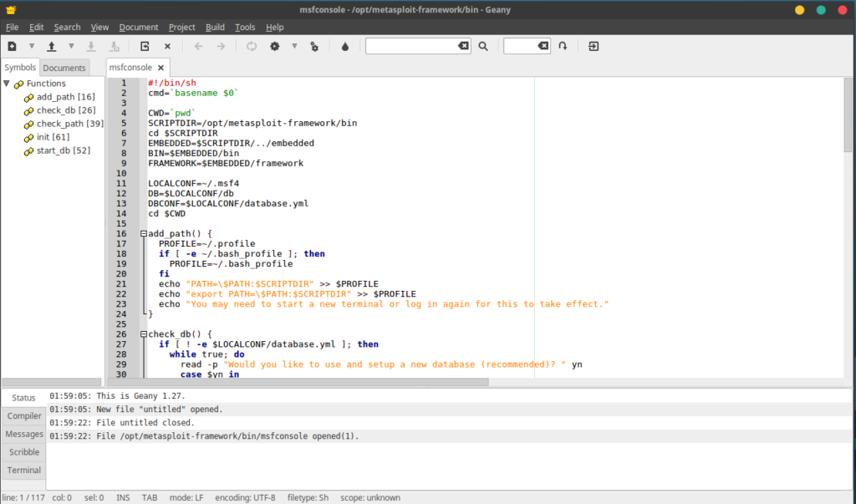Show the Terminal message window tab

[23, 470]
